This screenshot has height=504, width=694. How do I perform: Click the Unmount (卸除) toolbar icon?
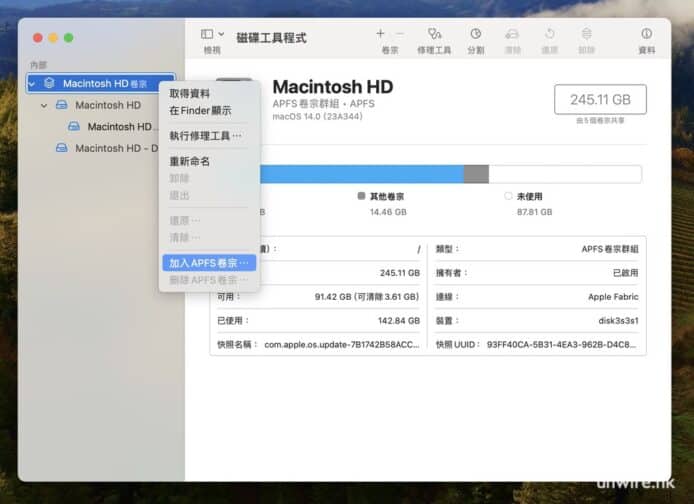tap(586, 34)
